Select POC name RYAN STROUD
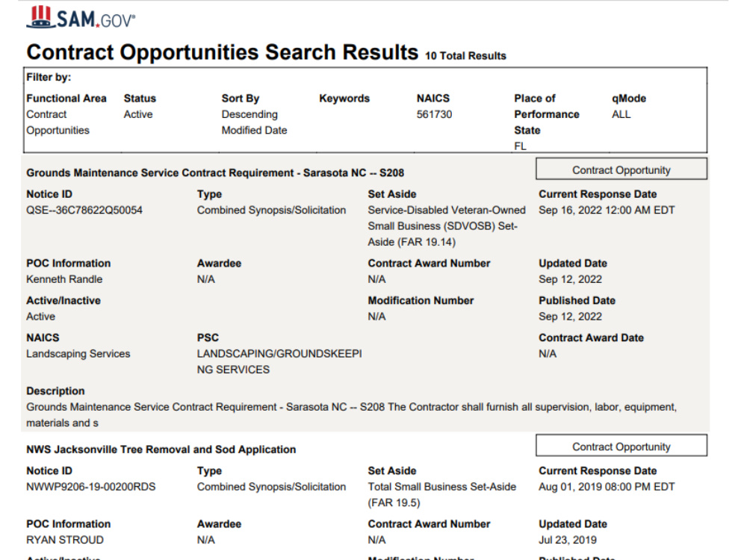Screen dimensions: 747x560 (65, 540)
